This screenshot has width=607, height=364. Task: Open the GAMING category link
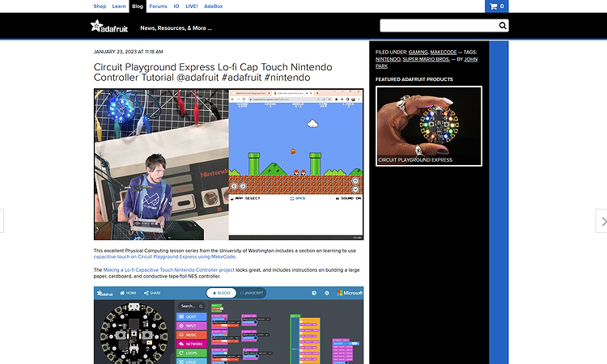(418, 53)
